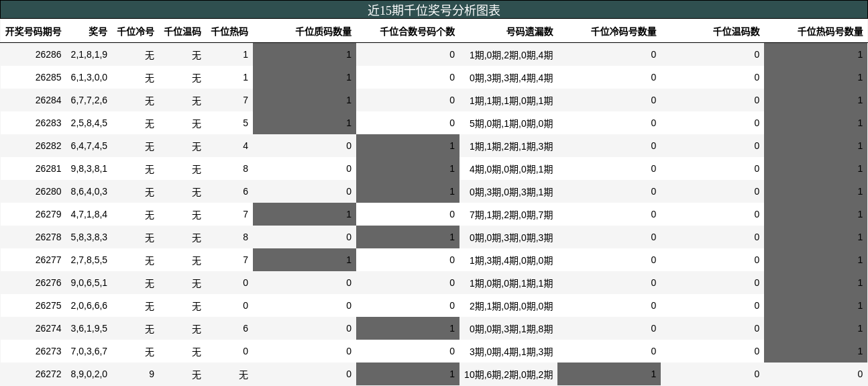
Task: Click issue number 26273
Action: 48,351
